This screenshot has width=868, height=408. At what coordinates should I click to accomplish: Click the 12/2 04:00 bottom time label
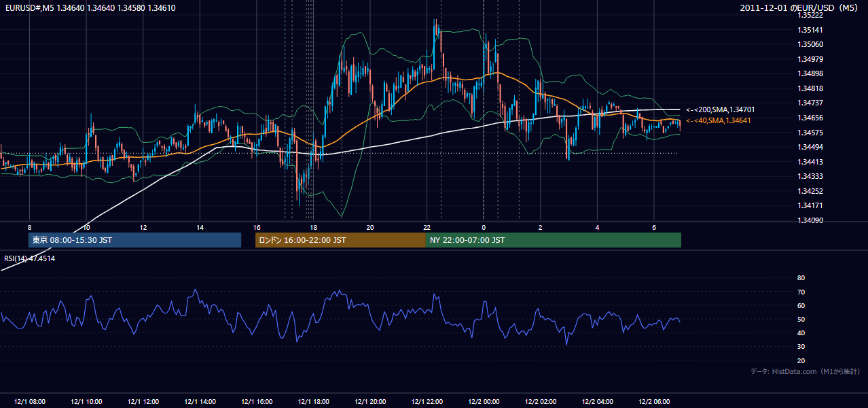[597, 402]
